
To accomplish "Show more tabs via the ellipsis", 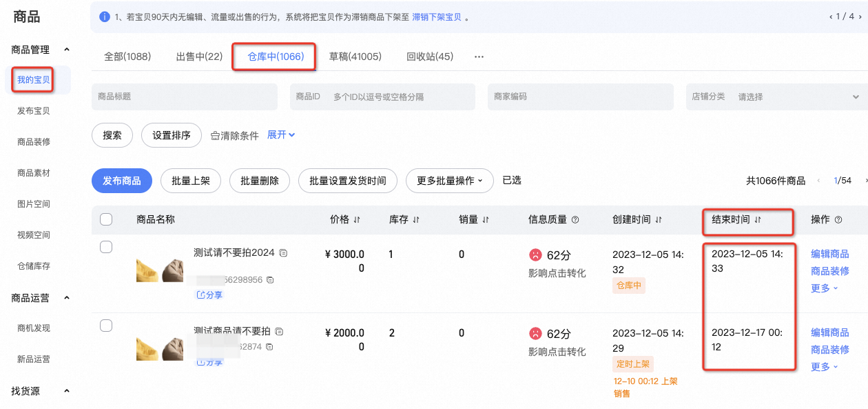I will point(479,57).
